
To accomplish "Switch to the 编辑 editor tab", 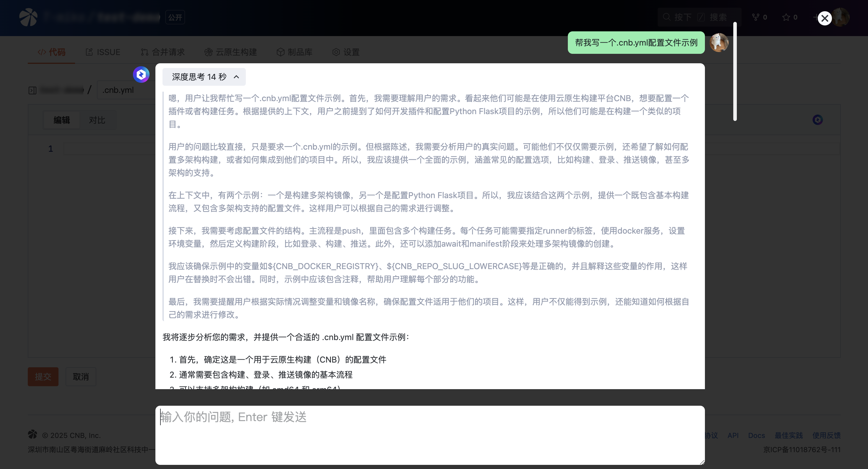I will coord(62,120).
